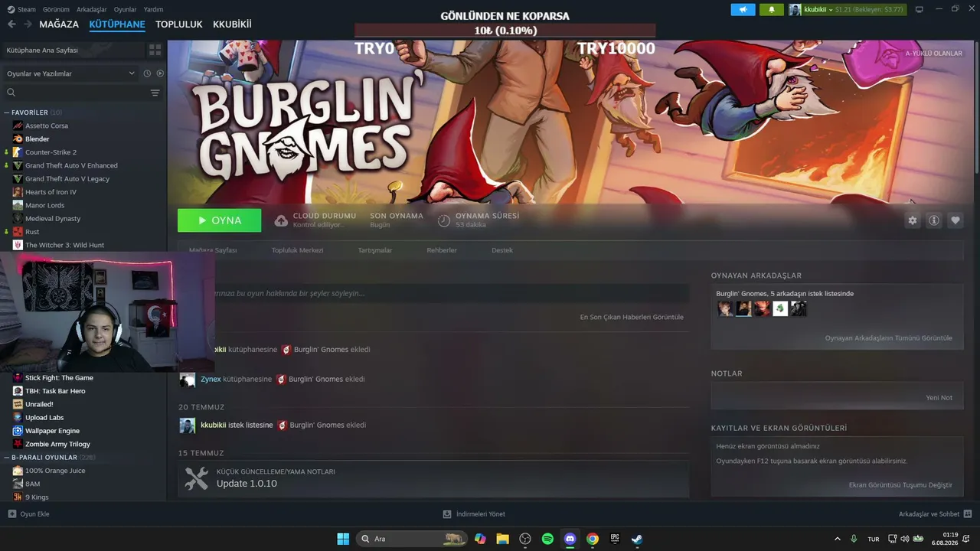
Task: Toggle the favorite heart icon
Action: [x=955, y=220]
